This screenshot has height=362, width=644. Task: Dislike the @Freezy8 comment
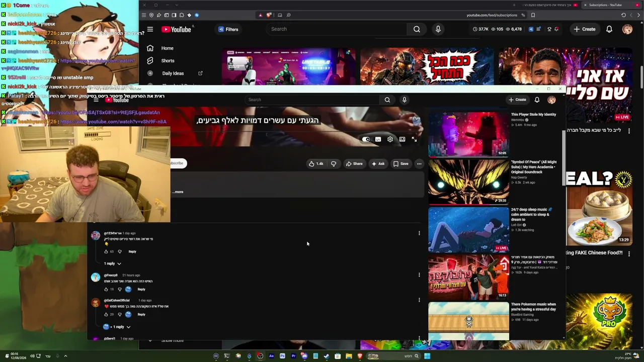(120, 289)
